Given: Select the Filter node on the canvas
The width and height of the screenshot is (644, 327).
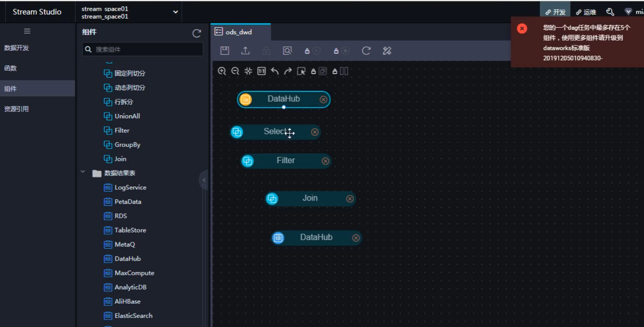Looking at the screenshot, I should (x=286, y=161).
